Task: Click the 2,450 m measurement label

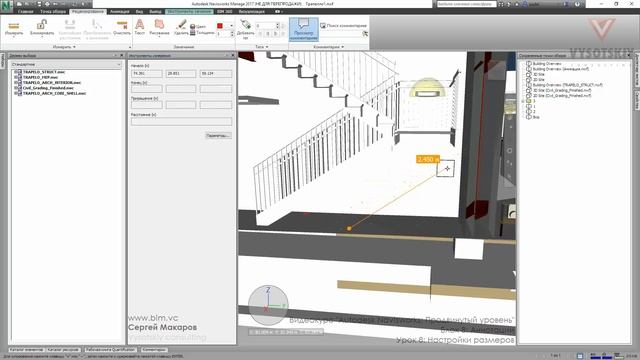Action: (x=428, y=159)
